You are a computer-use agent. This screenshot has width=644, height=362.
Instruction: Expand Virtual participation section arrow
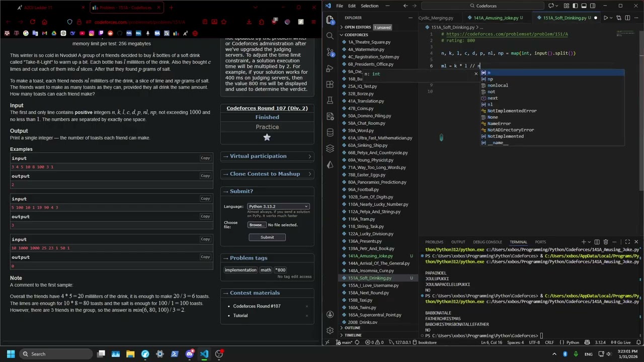point(309,156)
